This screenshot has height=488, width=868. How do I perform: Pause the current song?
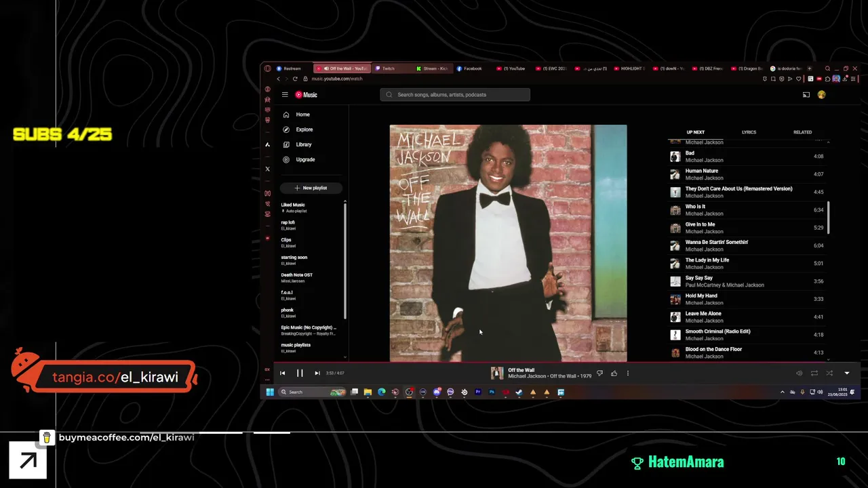[300, 373]
